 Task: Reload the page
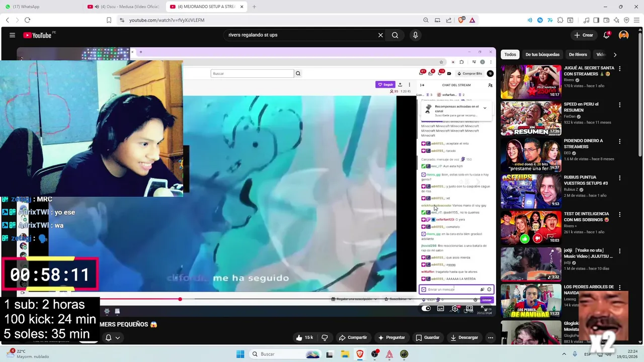(x=27, y=20)
